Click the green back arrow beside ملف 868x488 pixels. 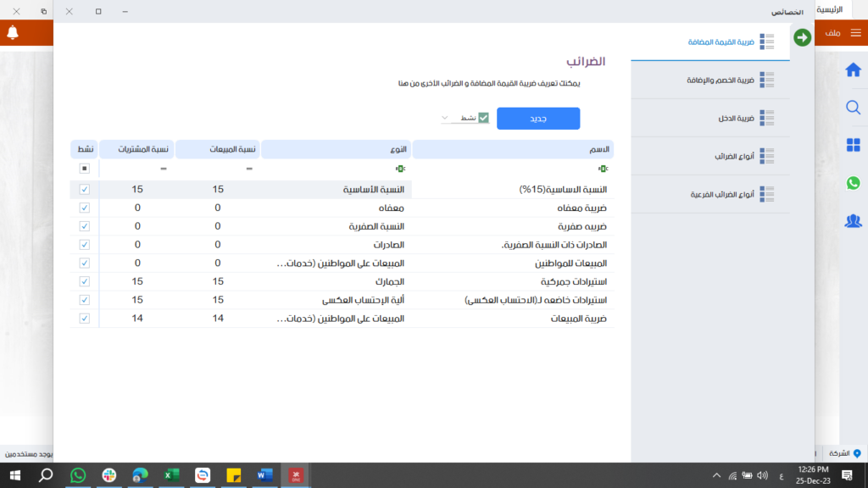pyautogui.click(x=802, y=38)
